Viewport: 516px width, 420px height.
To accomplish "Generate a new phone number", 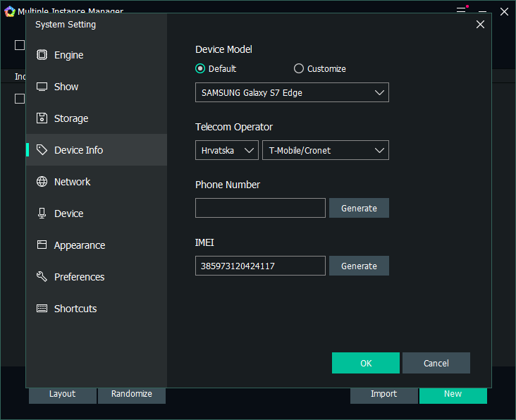I will tap(359, 208).
